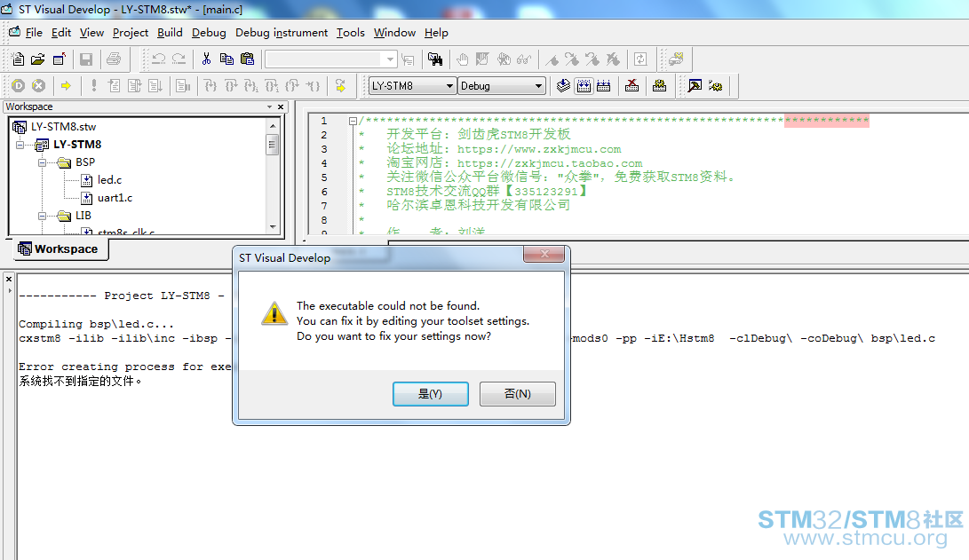Click the workspace tree scroll down arrow
Screen dimensions: 969x560
[x=273, y=227]
